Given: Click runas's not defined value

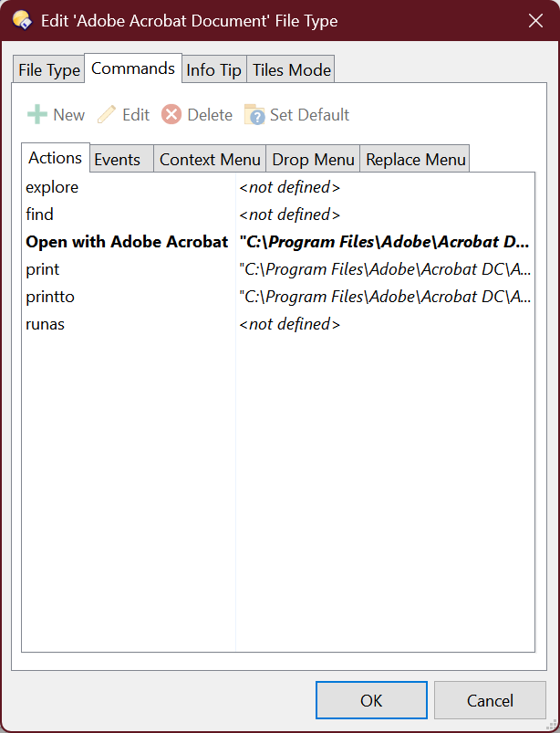Looking at the screenshot, I should click(289, 324).
